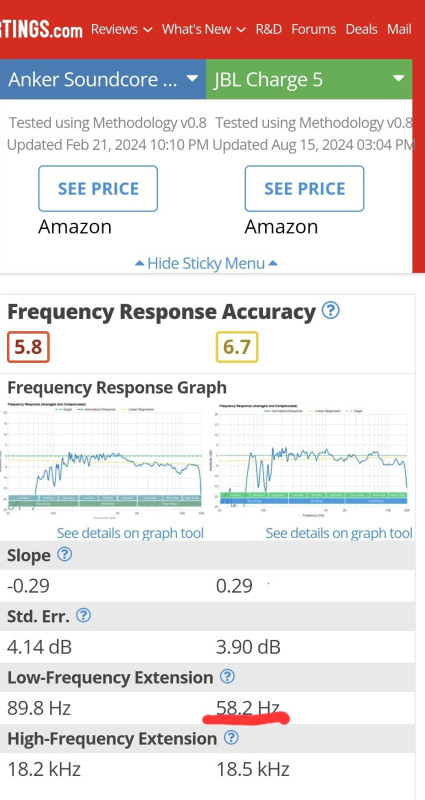
Task: Go to Forums
Action: click(x=313, y=29)
